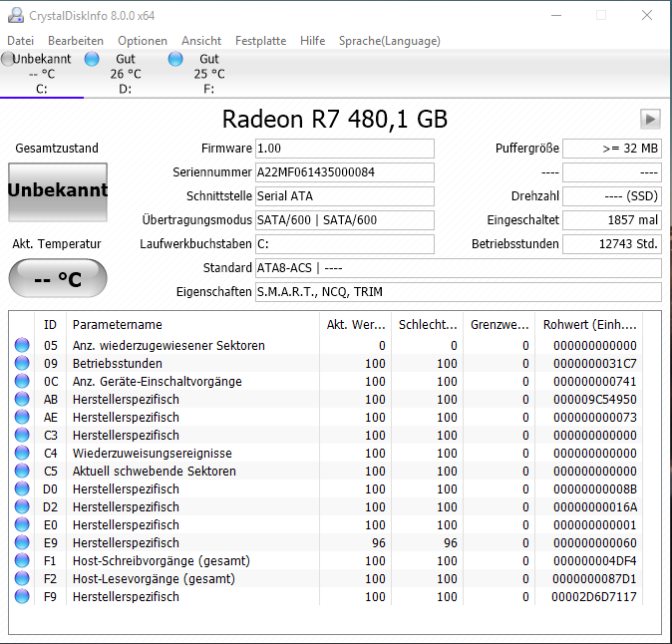Image resolution: width=672 pixels, height=644 pixels.
Task: Click the next disk arrow button
Action: pyautogui.click(x=650, y=119)
